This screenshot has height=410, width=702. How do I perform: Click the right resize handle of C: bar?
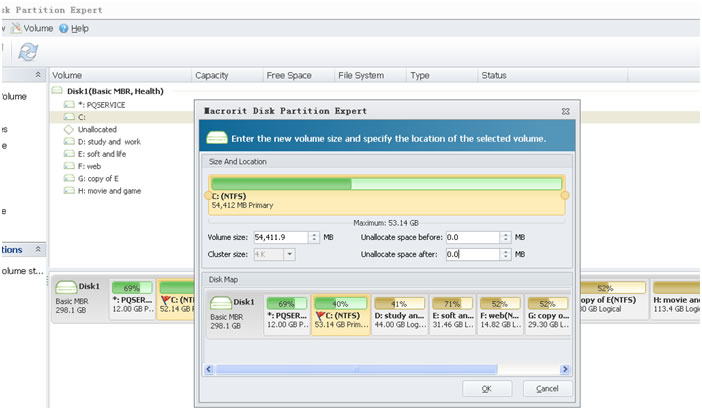pyautogui.click(x=565, y=196)
